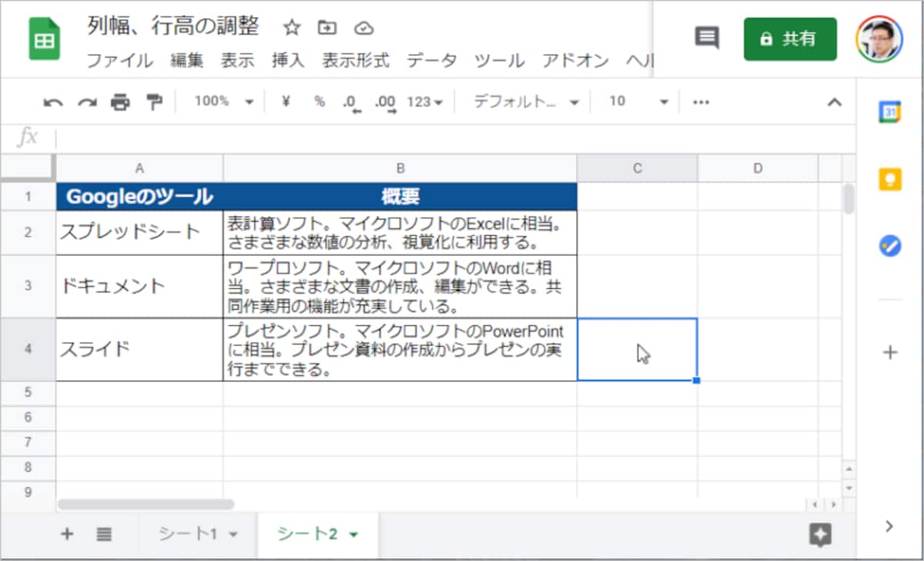Open the 表示形式 menu
Image resolution: width=924 pixels, height=561 pixels.
(x=356, y=60)
